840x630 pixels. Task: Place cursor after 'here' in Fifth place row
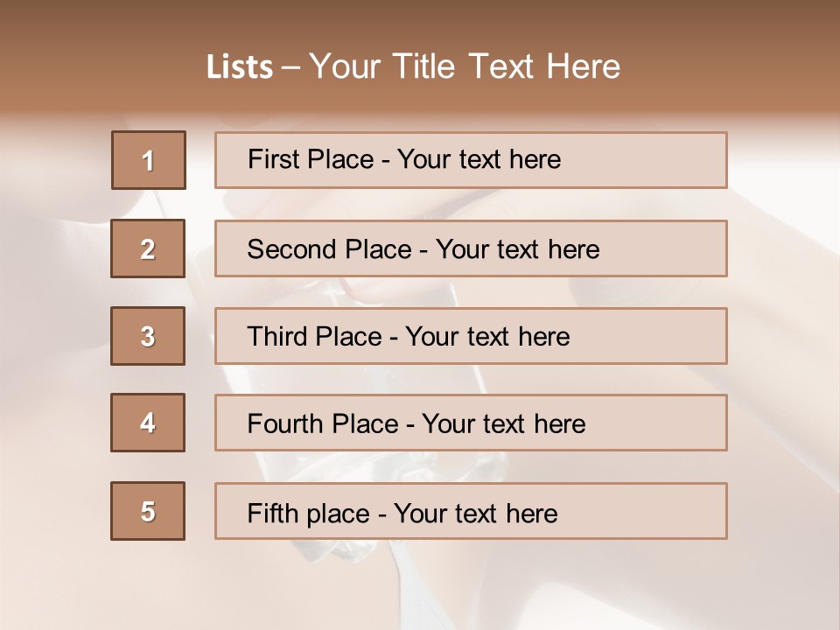[559, 513]
